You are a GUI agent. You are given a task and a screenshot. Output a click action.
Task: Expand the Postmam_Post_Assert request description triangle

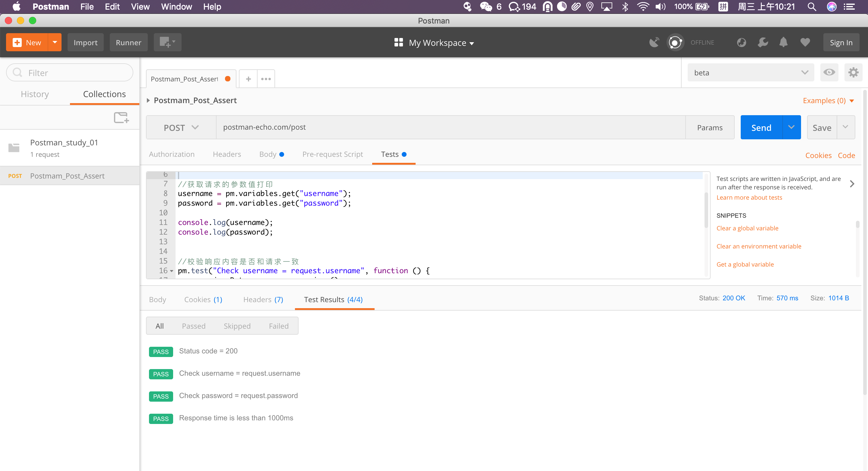click(x=148, y=100)
